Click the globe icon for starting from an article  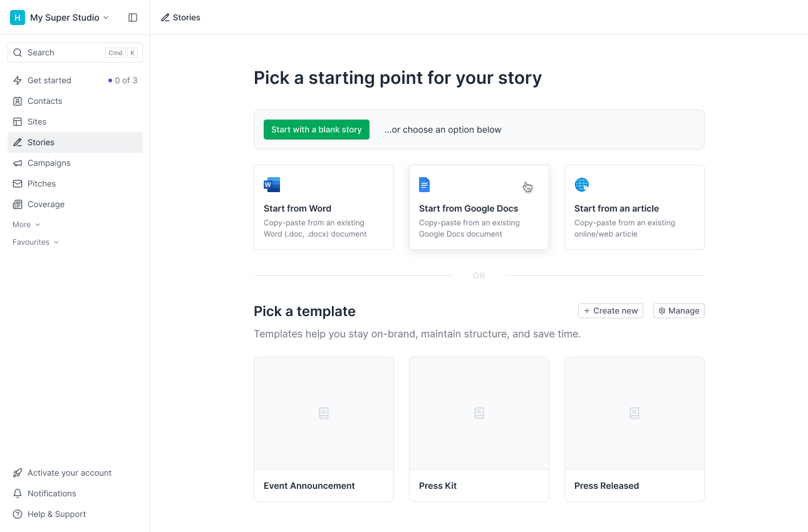tap(582, 184)
